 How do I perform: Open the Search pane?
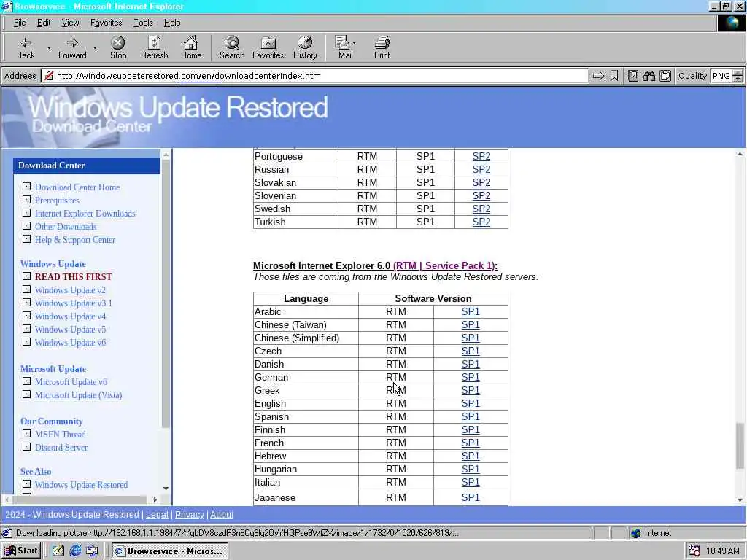coord(232,47)
